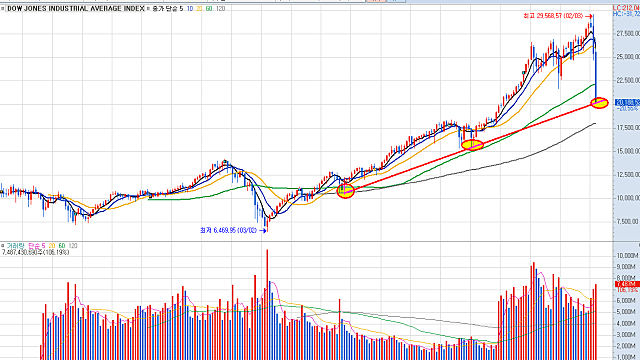Click the 22,500.00 price axis label
The image size is (640, 360).
(x=629, y=80)
